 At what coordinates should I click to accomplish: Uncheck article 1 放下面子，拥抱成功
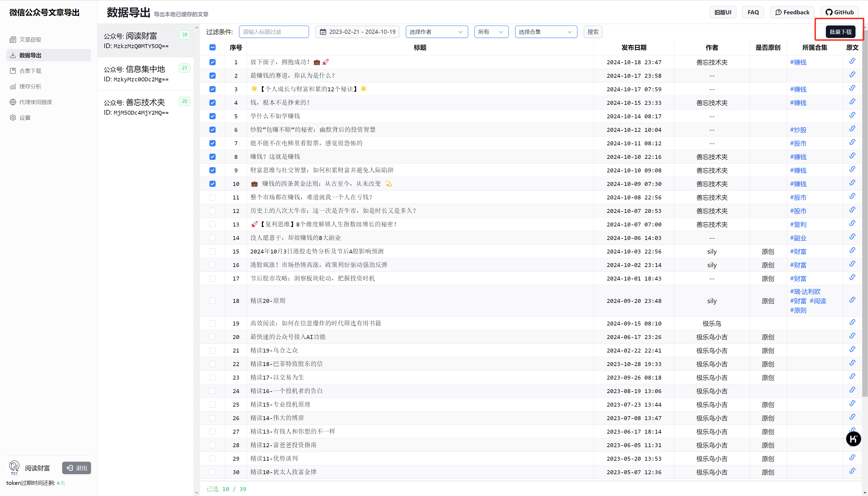(x=212, y=62)
